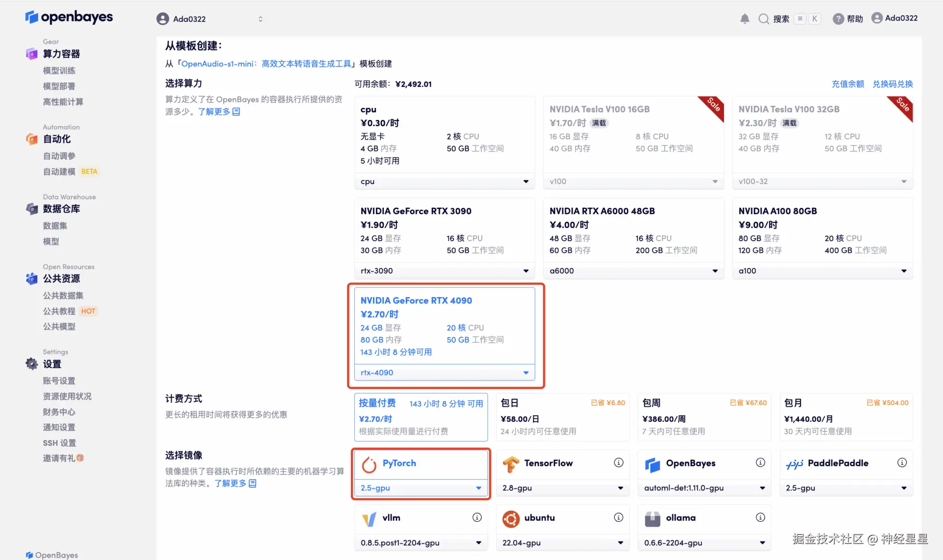Click the ollama image info icon
The height and width of the screenshot is (560, 943).
coord(760,517)
